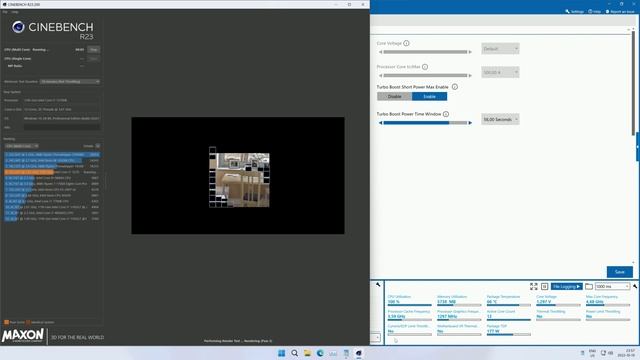
Task: Pause the monitoring panel
Action: (544, 287)
